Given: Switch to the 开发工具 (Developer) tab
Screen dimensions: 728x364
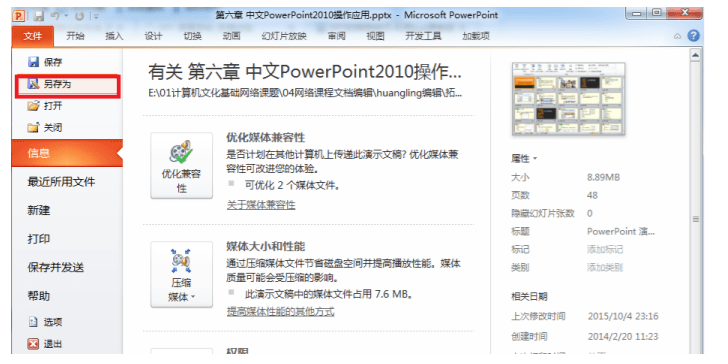Looking at the screenshot, I should coord(423,36).
